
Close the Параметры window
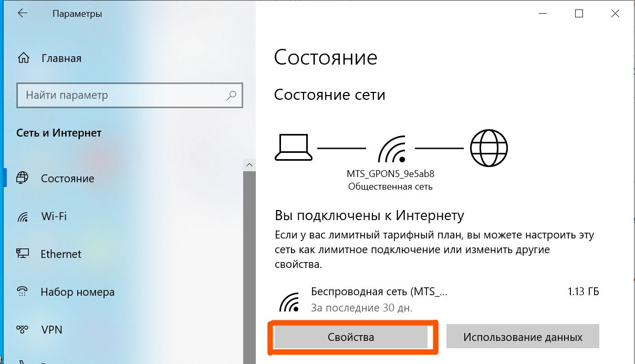[616, 14]
